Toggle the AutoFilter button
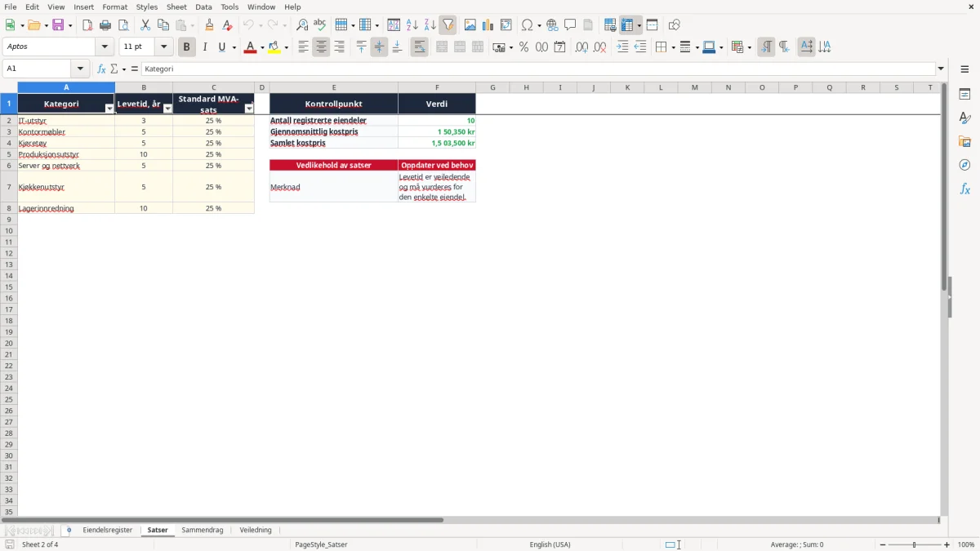This screenshot has width=980, height=551. pos(448,25)
